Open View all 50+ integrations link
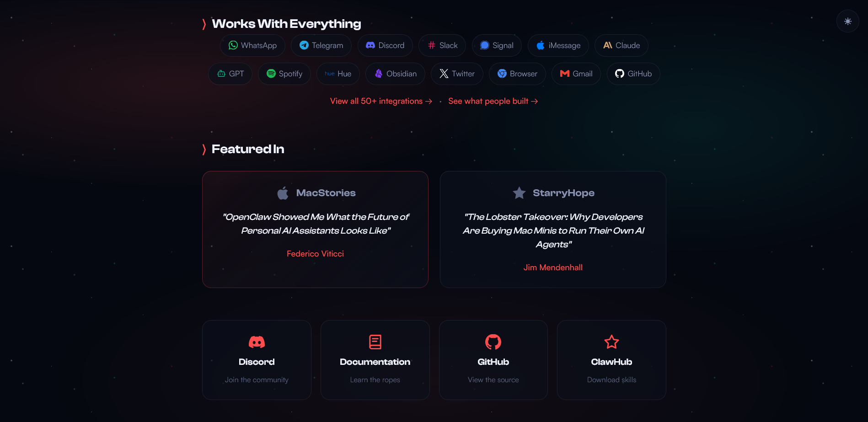This screenshot has width=868, height=422. tap(381, 101)
